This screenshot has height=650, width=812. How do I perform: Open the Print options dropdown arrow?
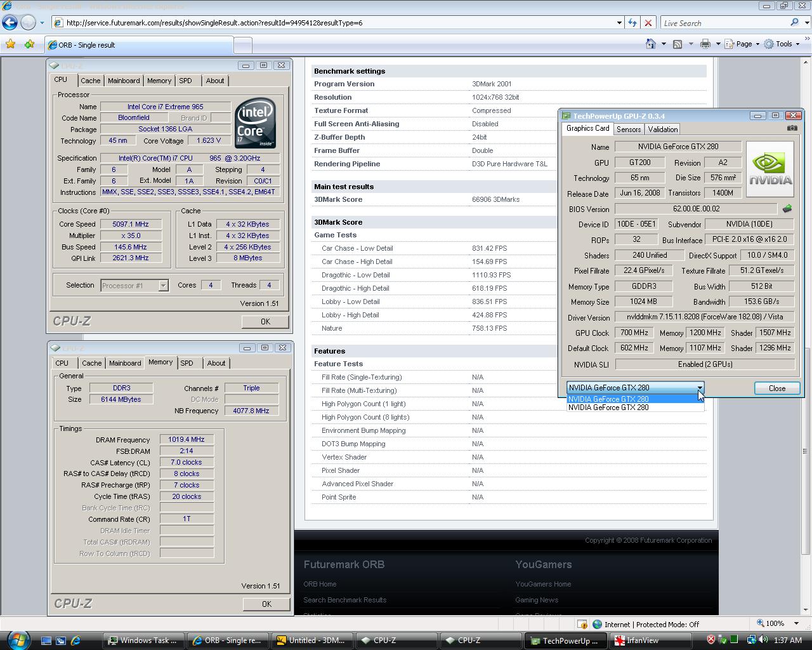point(718,44)
